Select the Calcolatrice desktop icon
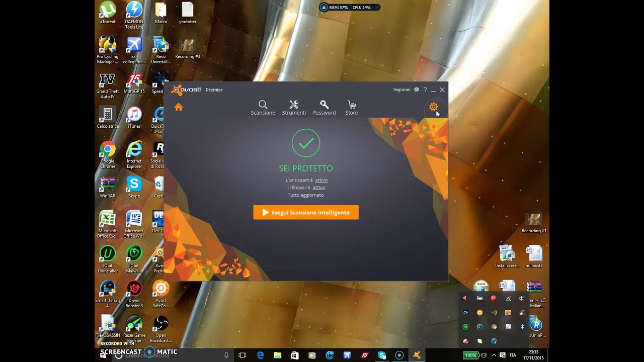This screenshot has width=644, height=362. coord(107,118)
